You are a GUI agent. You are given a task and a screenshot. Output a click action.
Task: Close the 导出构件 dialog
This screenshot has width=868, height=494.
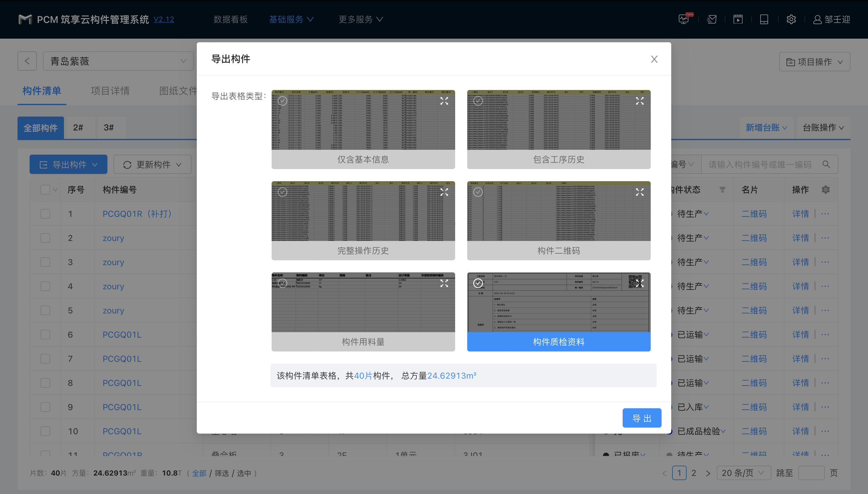tap(654, 59)
